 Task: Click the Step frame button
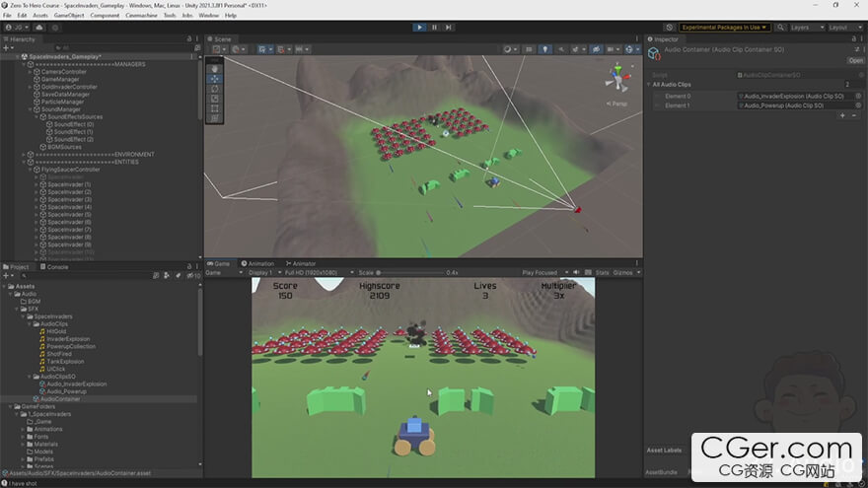(x=449, y=28)
